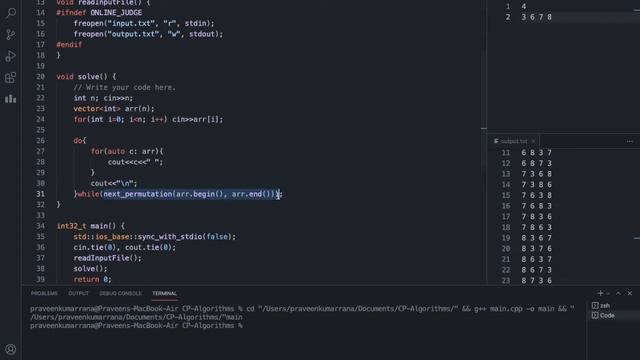Click output line 22 '8 6 7 3'
640x360 pixels.
click(536, 270)
